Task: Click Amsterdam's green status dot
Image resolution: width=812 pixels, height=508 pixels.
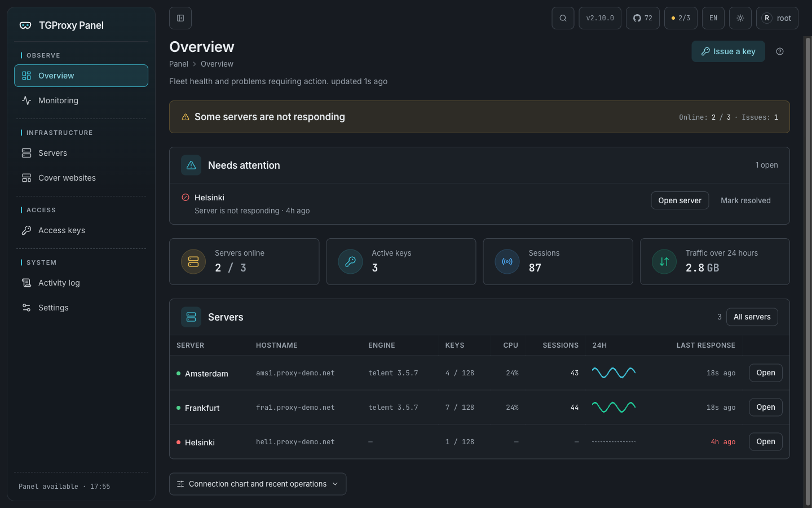Action: [179, 374]
